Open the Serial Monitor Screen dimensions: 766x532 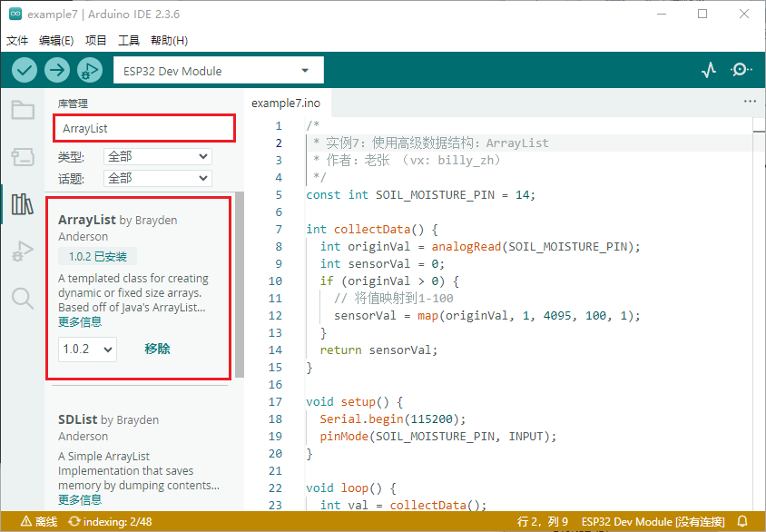click(741, 70)
